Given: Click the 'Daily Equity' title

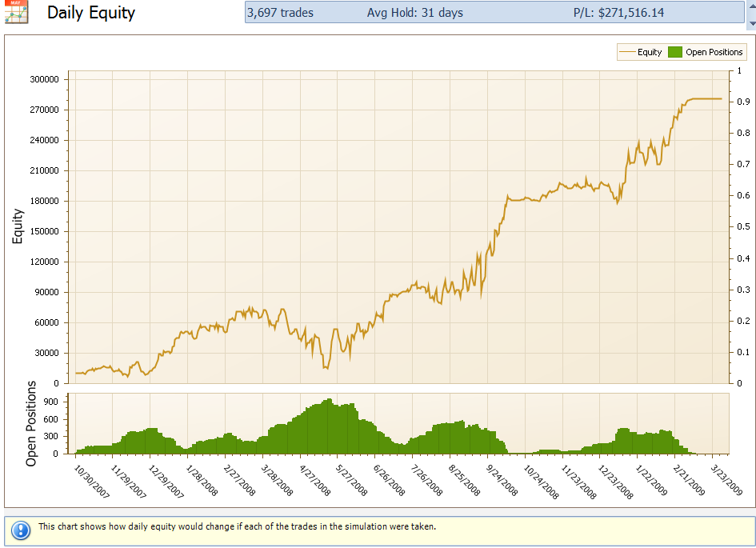Looking at the screenshot, I should point(91,13).
